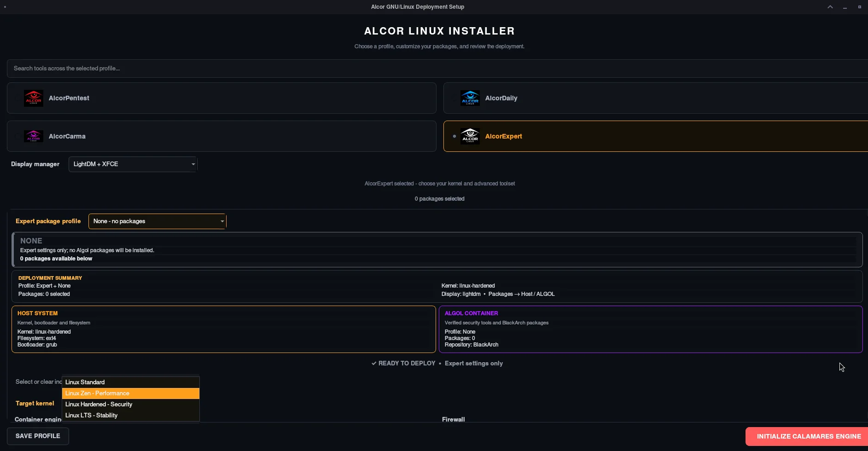
Task: Click the red AlcorPentest eye logo
Action: (x=34, y=98)
